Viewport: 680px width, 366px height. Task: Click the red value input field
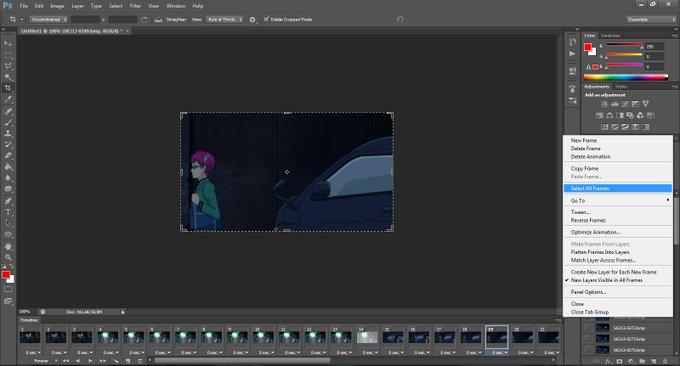point(654,46)
